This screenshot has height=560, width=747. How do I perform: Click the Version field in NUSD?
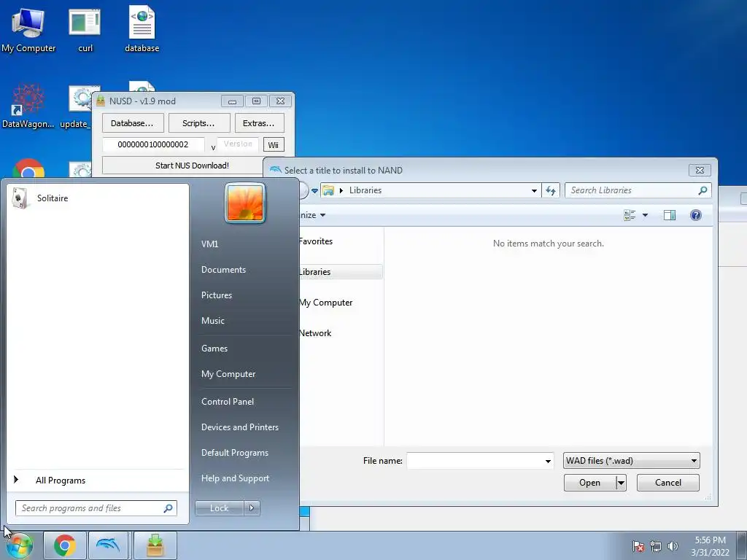pyautogui.click(x=239, y=144)
